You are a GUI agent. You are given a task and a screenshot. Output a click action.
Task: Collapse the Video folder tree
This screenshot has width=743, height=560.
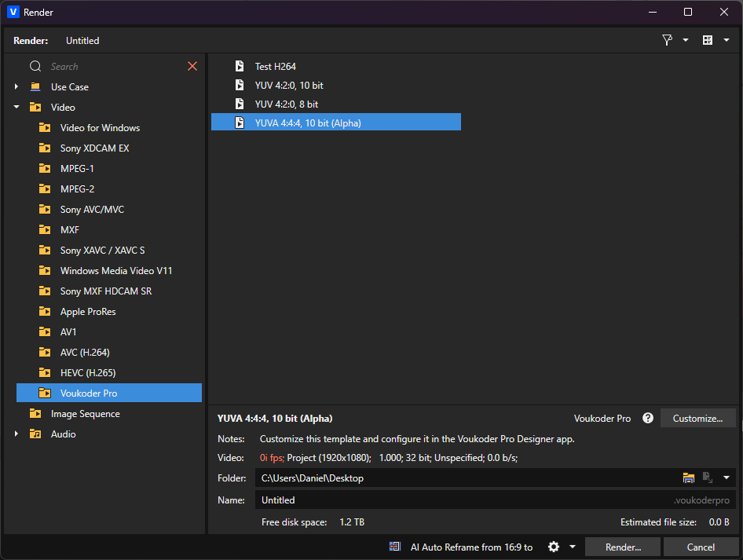point(16,107)
